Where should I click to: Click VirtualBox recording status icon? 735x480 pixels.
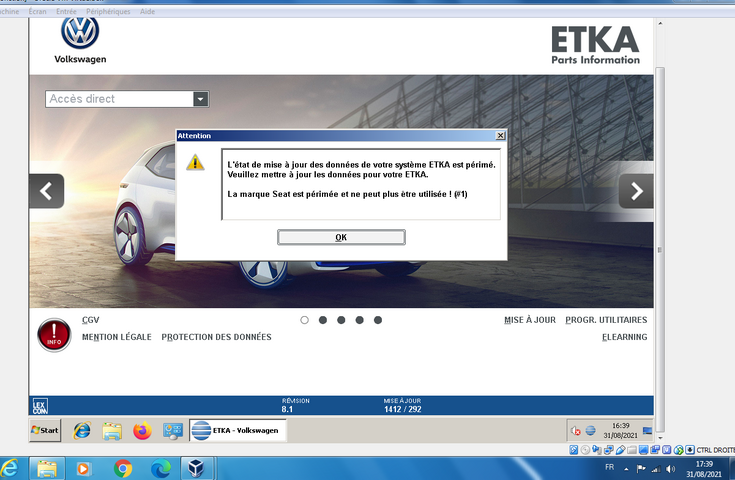(x=655, y=450)
